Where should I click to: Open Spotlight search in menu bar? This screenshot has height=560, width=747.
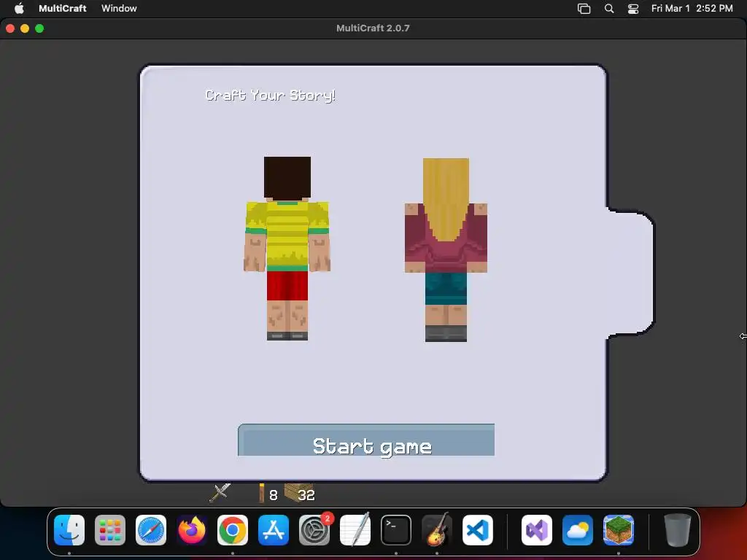609,9
